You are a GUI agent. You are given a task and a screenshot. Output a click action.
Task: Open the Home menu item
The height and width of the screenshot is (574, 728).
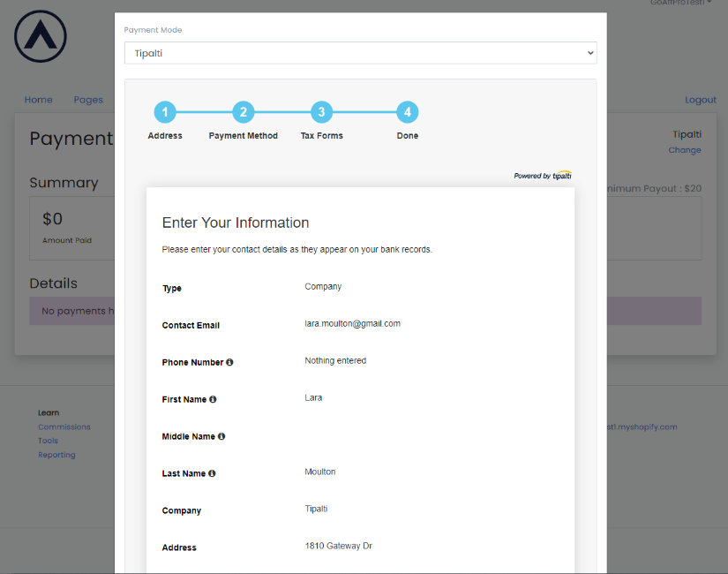point(38,100)
